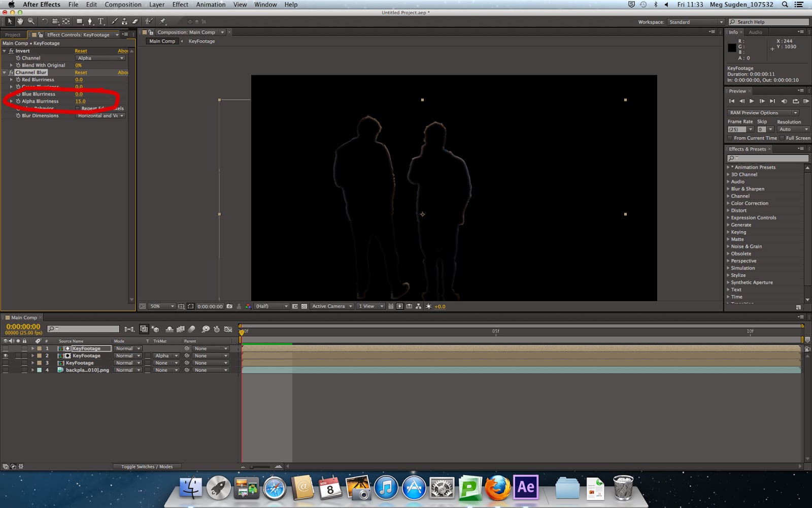The height and width of the screenshot is (508, 812).
Task: Toggle Region of Interest in viewer
Action: (x=295, y=306)
